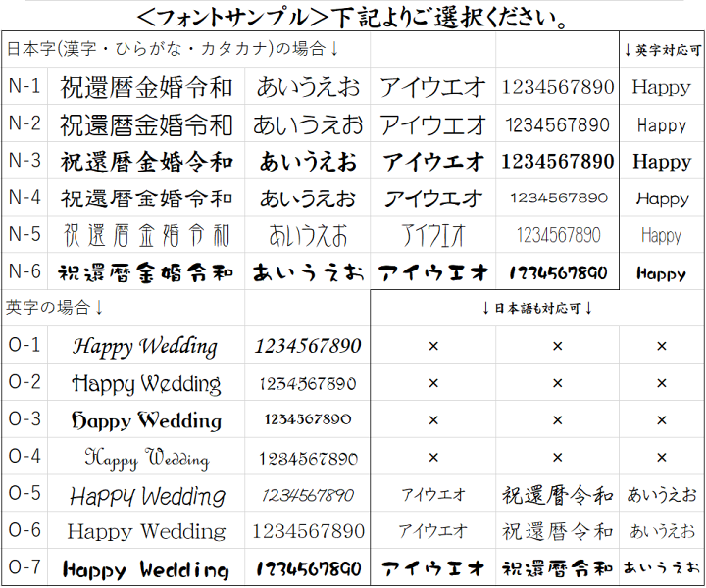The height and width of the screenshot is (588, 706).
Task: Click the N-1 row label
Action: pyautogui.click(x=25, y=86)
